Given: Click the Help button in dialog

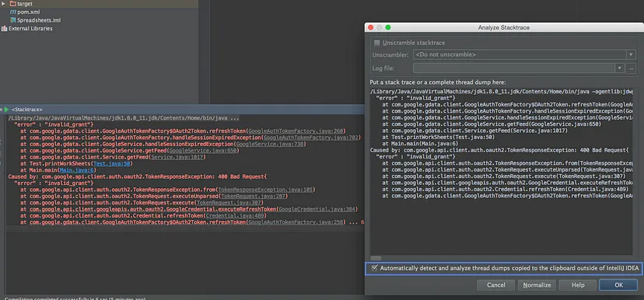Looking at the screenshot, I should (x=578, y=284).
